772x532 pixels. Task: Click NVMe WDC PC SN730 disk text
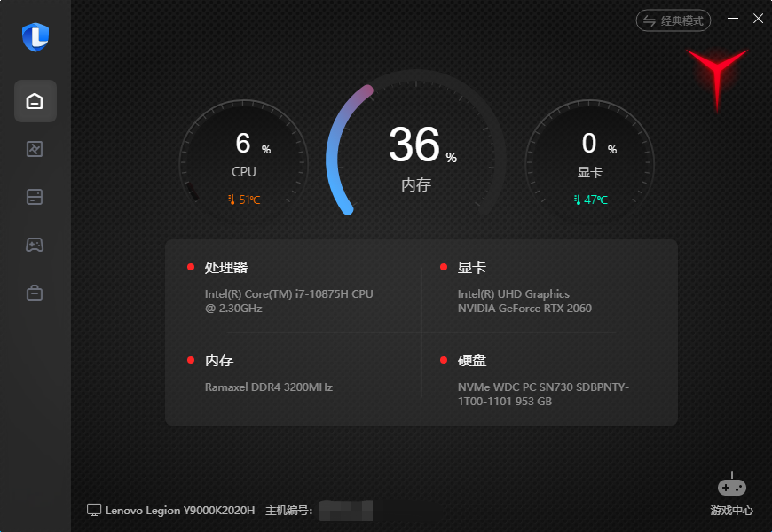[x=544, y=394]
